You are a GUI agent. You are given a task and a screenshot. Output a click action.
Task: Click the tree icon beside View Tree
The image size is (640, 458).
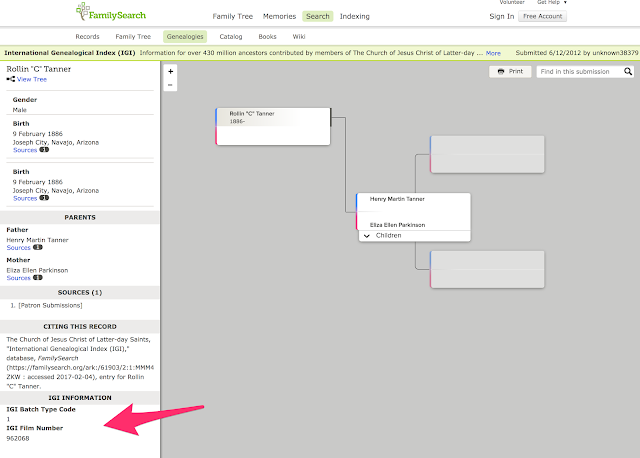[x=11, y=79]
